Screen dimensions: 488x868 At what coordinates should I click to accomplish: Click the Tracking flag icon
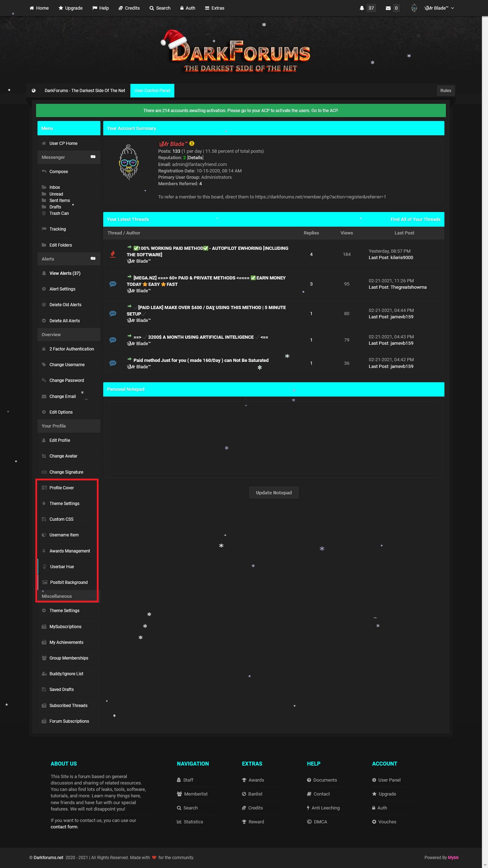pos(44,229)
